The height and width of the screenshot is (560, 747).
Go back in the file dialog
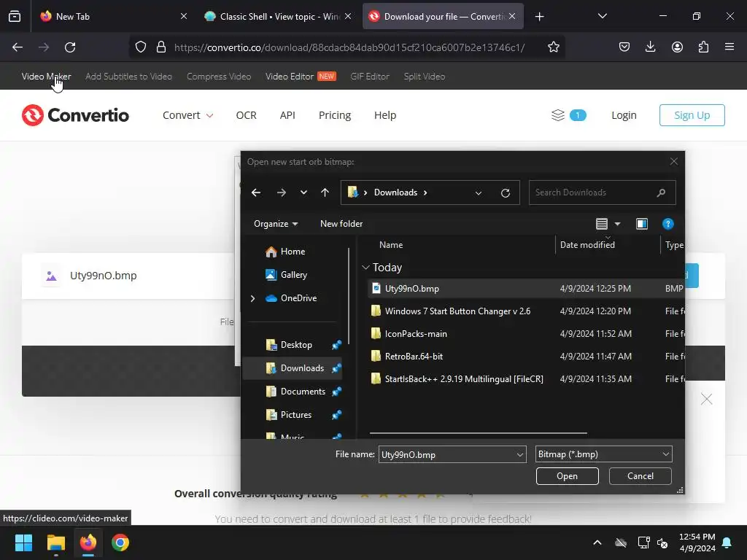pos(256,192)
